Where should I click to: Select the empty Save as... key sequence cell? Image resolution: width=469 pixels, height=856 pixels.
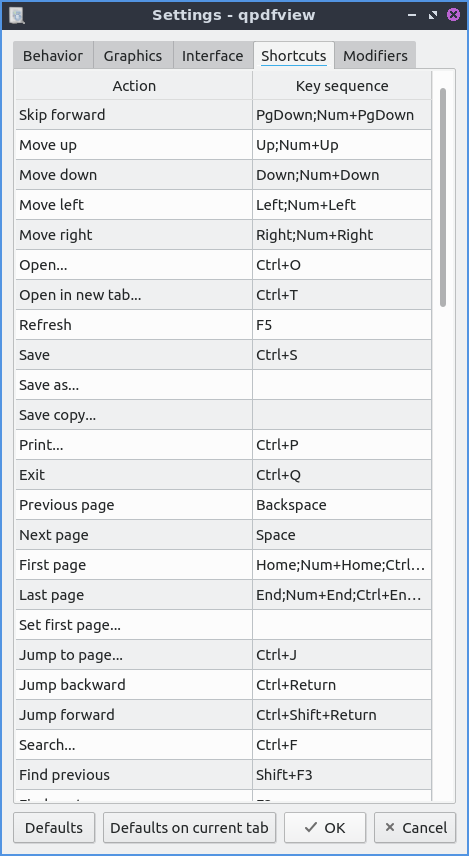click(x=342, y=385)
